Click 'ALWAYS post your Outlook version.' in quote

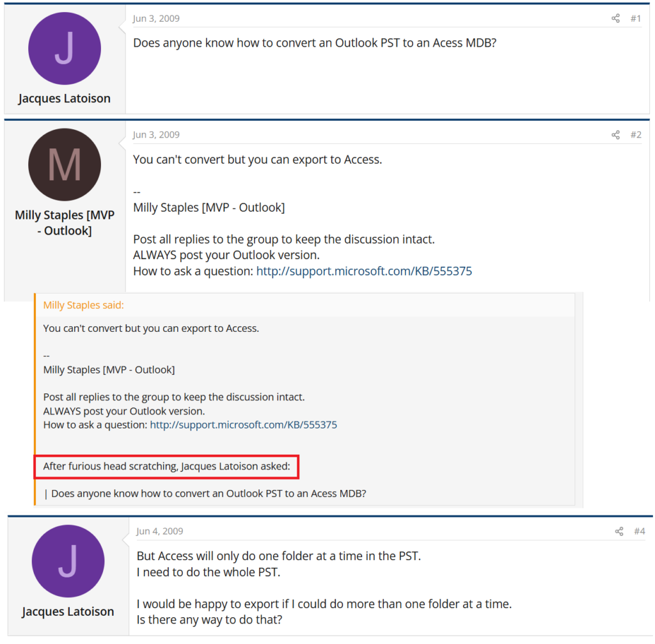[x=124, y=411]
